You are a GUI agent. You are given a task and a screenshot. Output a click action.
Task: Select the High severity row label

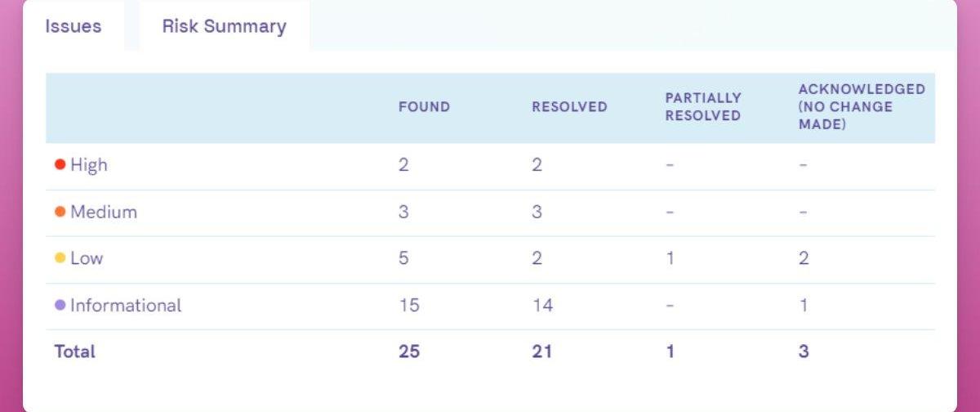click(89, 165)
